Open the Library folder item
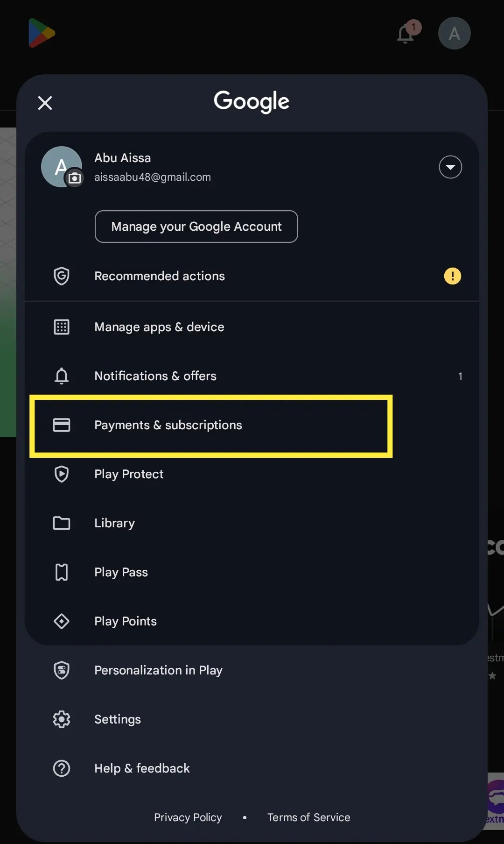This screenshot has height=844, width=504. click(252, 523)
